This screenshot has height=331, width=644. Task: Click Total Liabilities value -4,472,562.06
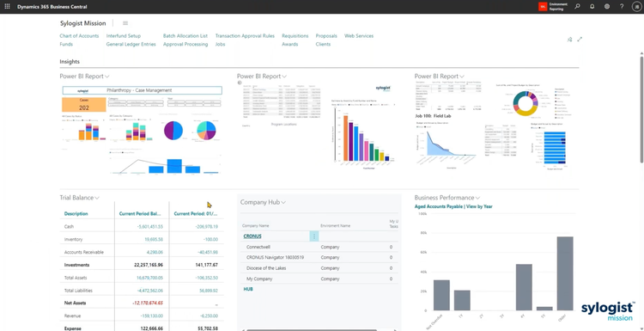(x=149, y=291)
